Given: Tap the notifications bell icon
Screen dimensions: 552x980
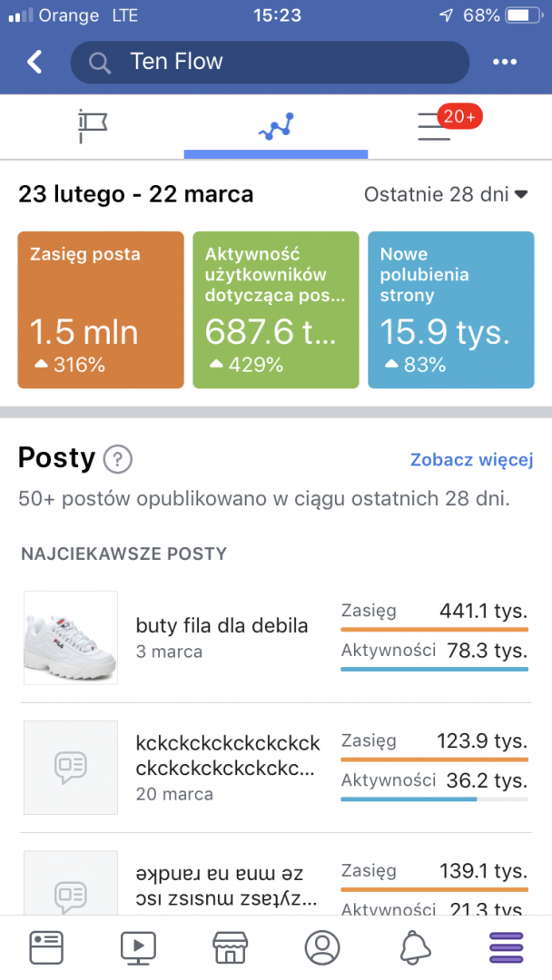Looking at the screenshot, I should pyautogui.click(x=414, y=946).
